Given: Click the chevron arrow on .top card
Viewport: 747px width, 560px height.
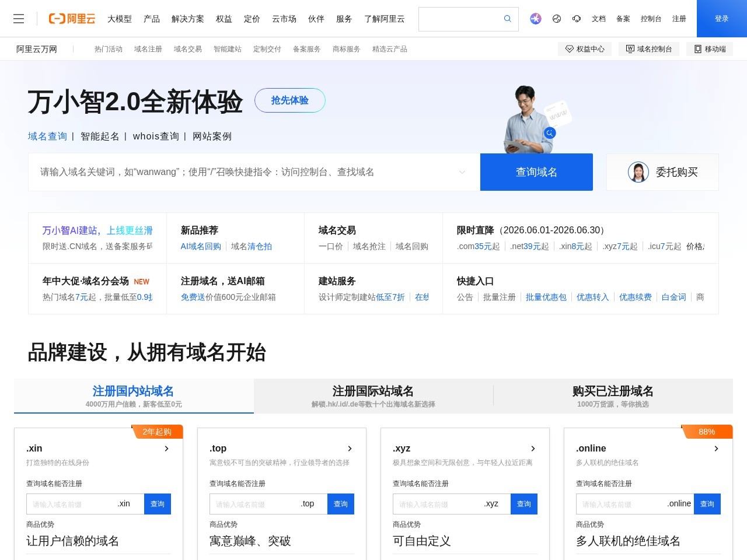Looking at the screenshot, I should click(x=350, y=449).
